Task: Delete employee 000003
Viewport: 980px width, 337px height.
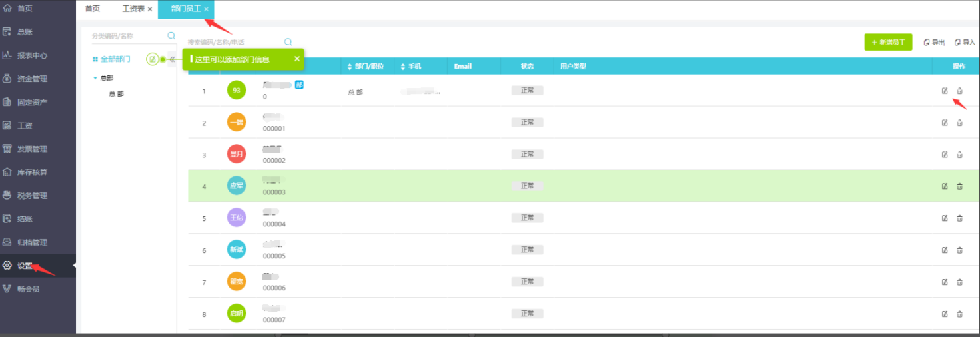Action: (959, 186)
